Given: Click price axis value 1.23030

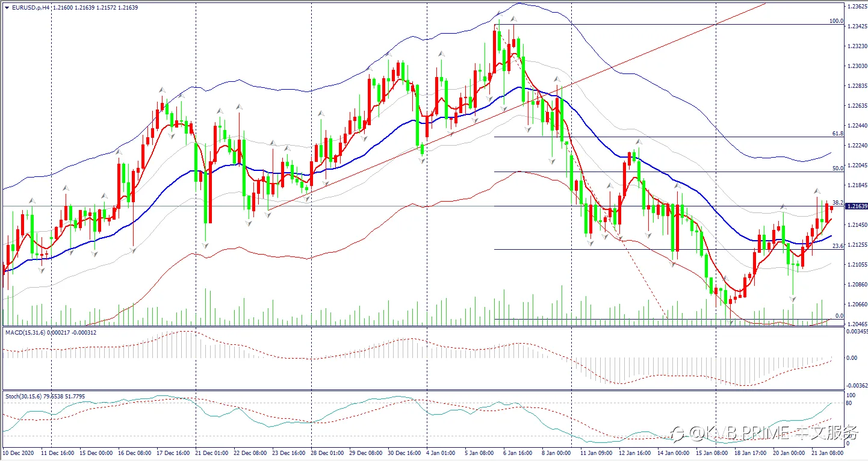Looking at the screenshot, I should (857, 66).
